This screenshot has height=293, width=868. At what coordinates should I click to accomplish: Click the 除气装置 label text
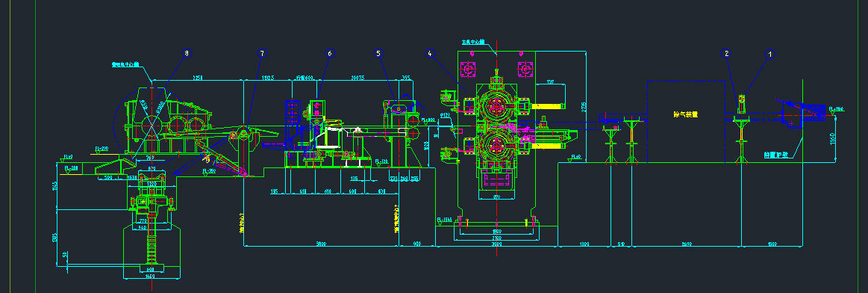[x=685, y=114]
